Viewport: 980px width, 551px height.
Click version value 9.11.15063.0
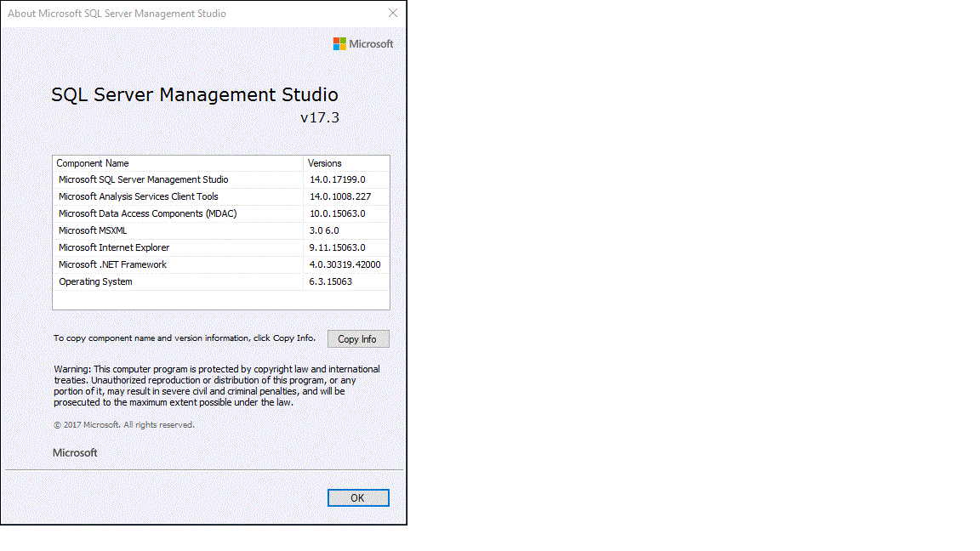click(x=338, y=247)
